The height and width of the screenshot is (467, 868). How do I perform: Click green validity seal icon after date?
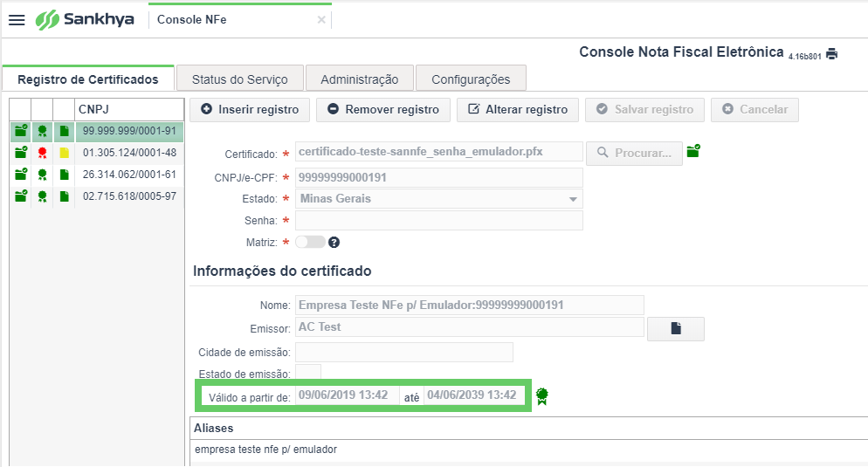click(542, 395)
